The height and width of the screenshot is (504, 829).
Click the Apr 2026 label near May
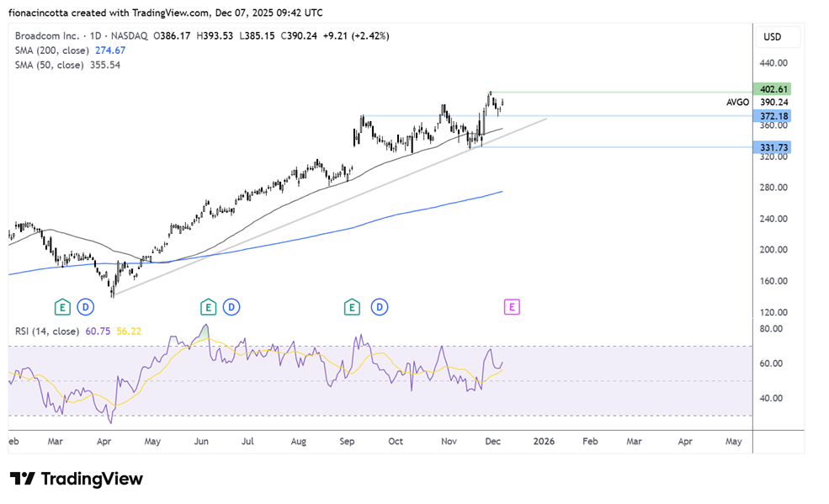click(x=685, y=441)
